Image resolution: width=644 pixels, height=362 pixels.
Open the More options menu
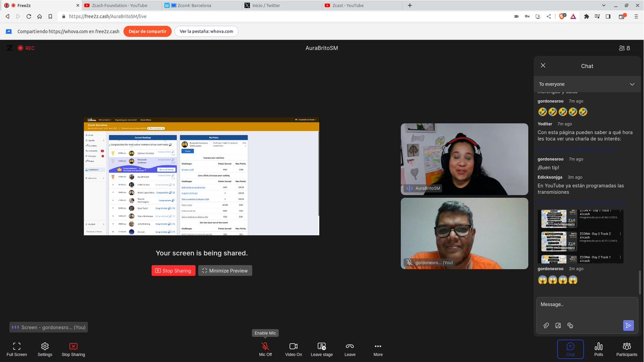378,349
